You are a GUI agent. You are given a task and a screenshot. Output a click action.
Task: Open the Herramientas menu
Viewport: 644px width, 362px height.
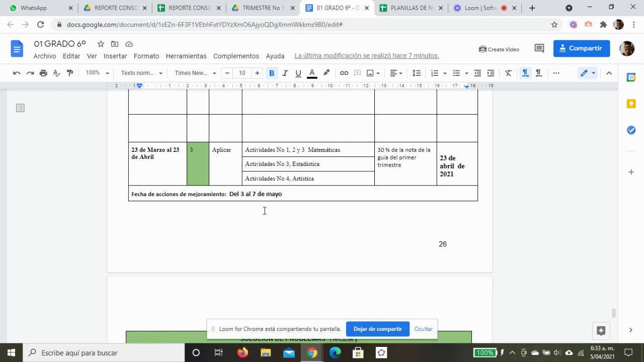pyautogui.click(x=186, y=56)
